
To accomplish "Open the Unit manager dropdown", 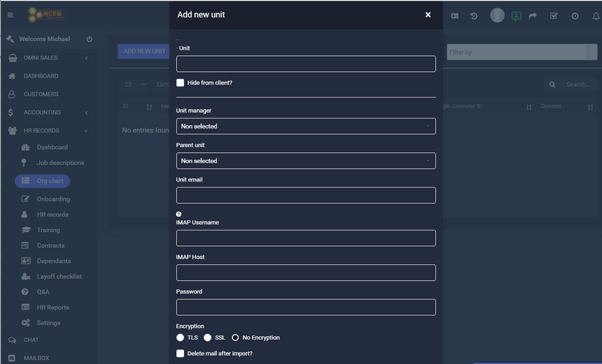I will click(305, 126).
